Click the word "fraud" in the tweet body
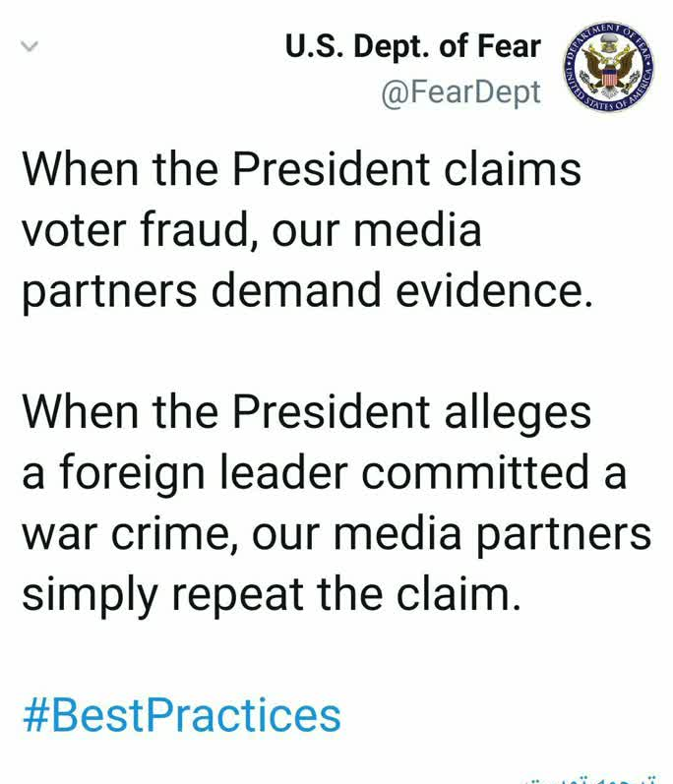Viewport: 673px width, 784px height. click(195, 230)
